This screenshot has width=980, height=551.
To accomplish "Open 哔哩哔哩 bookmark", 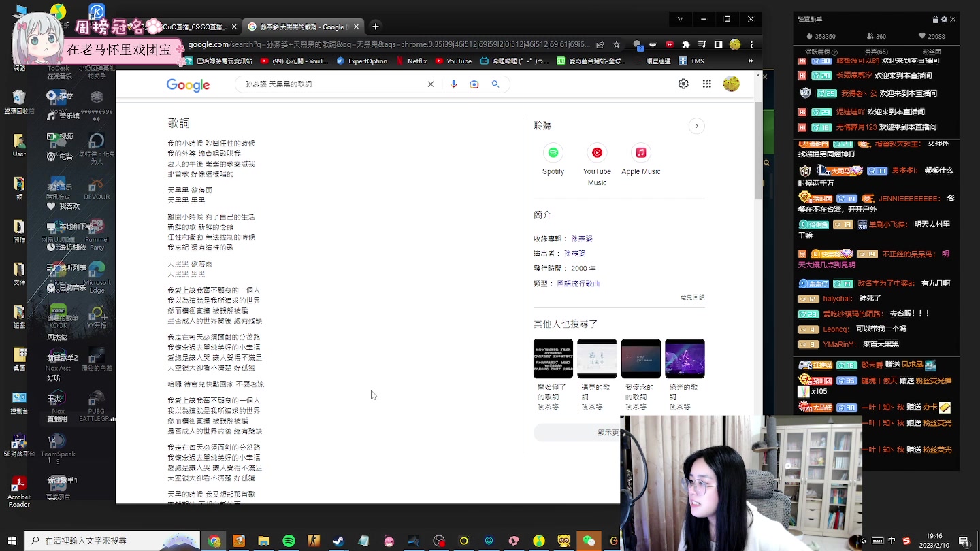I will click(514, 61).
